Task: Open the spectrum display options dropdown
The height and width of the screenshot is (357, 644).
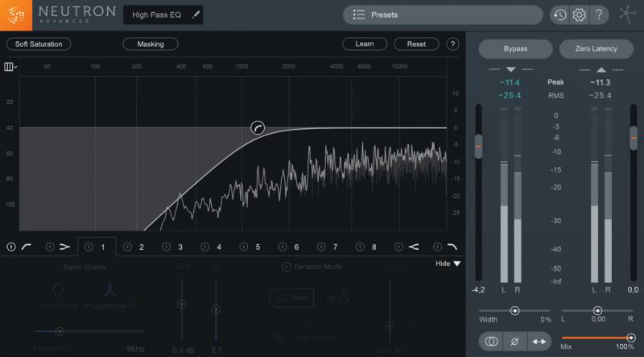Action: point(10,67)
